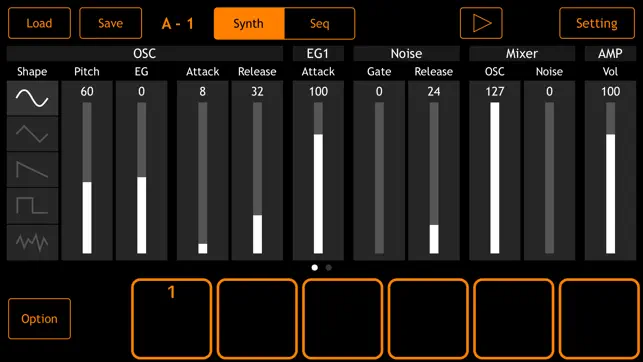Adjust the OSC Pitch slider
The image size is (643, 362).
coord(87,178)
